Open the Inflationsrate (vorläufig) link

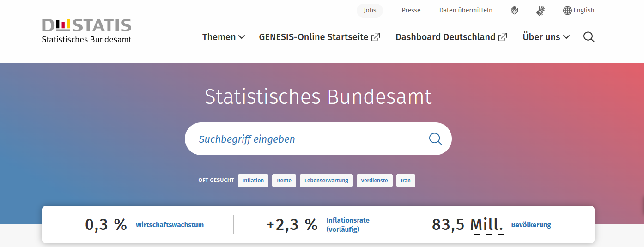348,225
